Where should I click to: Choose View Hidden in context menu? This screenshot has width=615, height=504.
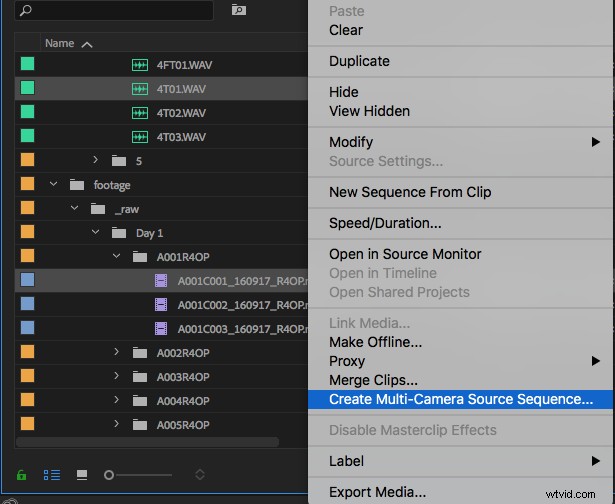460,111
